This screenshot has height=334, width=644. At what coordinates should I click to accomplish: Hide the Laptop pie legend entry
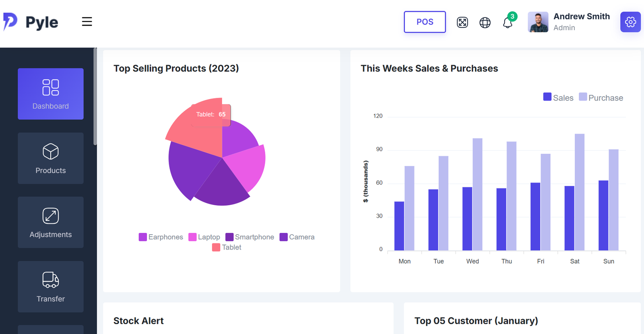click(204, 237)
